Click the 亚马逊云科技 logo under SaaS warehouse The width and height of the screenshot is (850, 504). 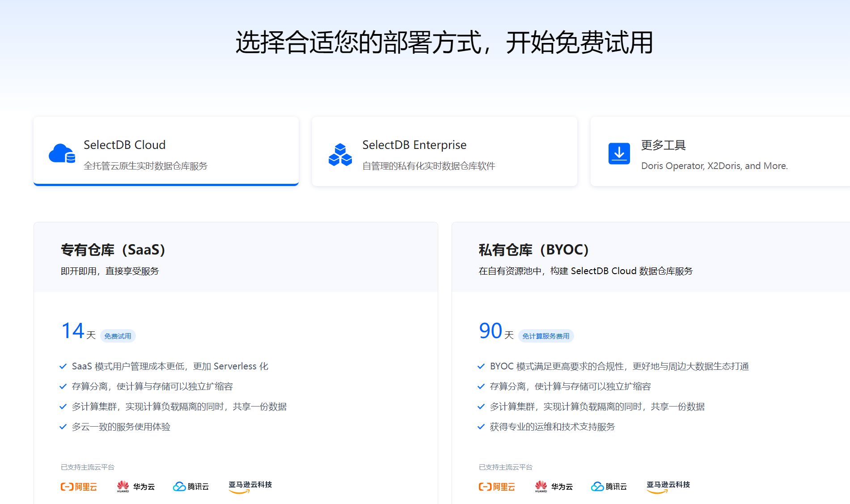tap(250, 487)
